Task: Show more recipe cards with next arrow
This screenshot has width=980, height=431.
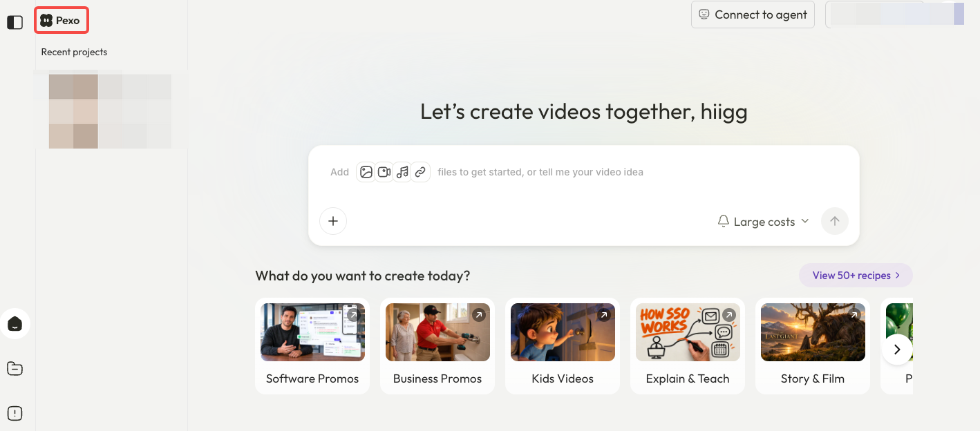Action: click(x=897, y=349)
